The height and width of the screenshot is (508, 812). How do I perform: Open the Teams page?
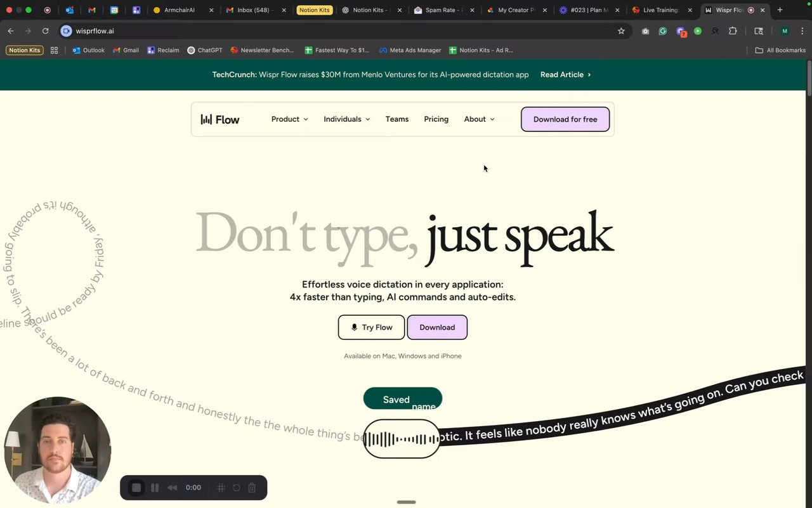pos(397,119)
